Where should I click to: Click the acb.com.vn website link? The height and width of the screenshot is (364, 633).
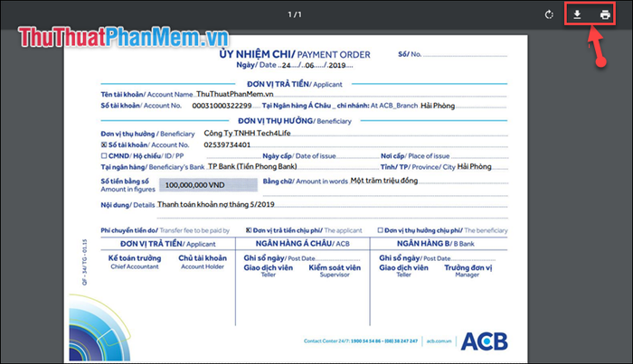(x=439, y=341)
